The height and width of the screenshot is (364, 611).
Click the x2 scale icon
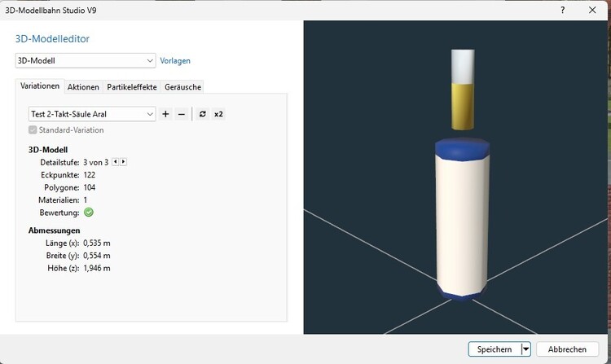coord(218,114)
